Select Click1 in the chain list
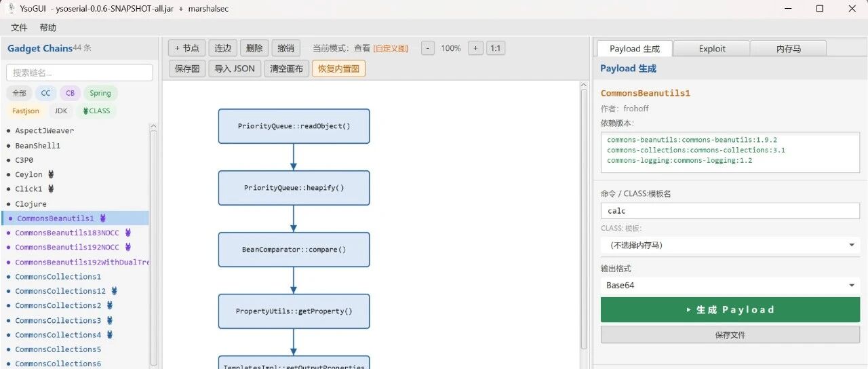The height and width of the screenshot is (369, 868). (x=75, y=189)
